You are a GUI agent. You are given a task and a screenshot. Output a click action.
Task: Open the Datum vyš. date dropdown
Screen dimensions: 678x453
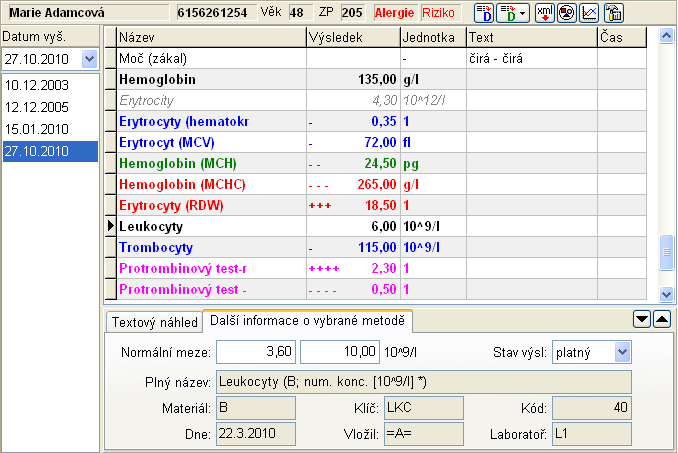(88, 59)
